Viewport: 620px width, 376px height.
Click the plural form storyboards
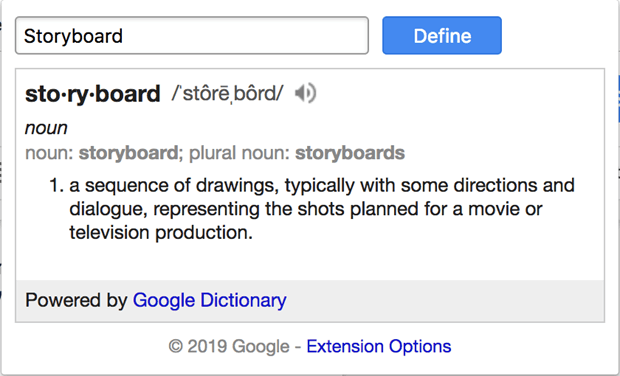[350, 153]
